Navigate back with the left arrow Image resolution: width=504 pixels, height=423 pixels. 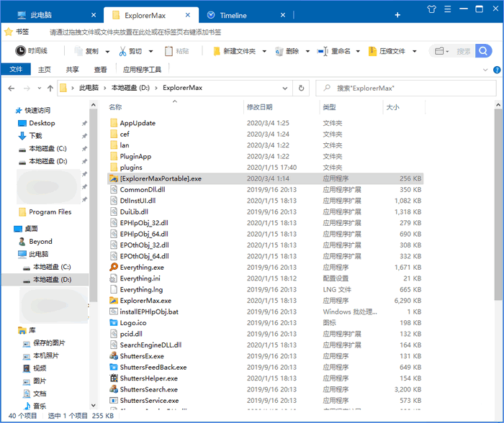click(x=12, y=88)
